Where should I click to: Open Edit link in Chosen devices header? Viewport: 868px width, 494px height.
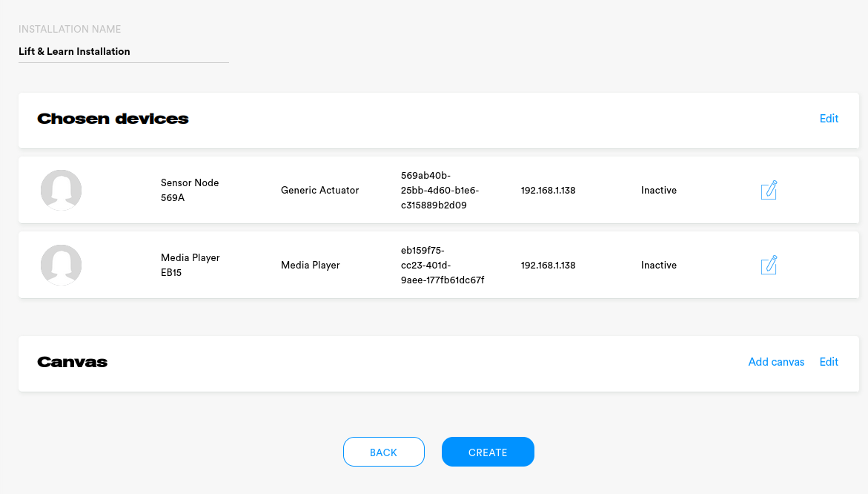click(829, 119)
